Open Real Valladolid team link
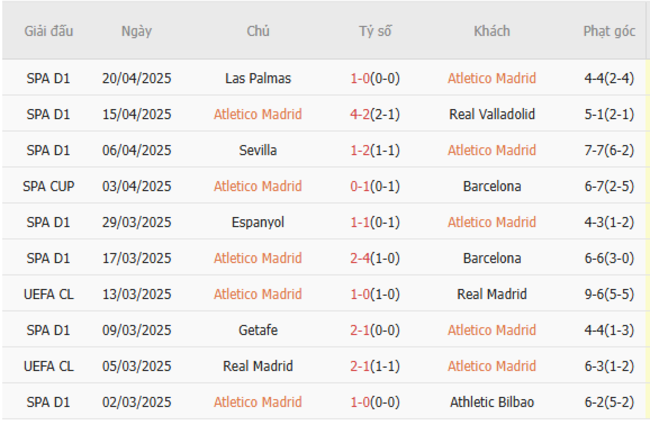Screen dimensions: 650x425 [492, 114]
